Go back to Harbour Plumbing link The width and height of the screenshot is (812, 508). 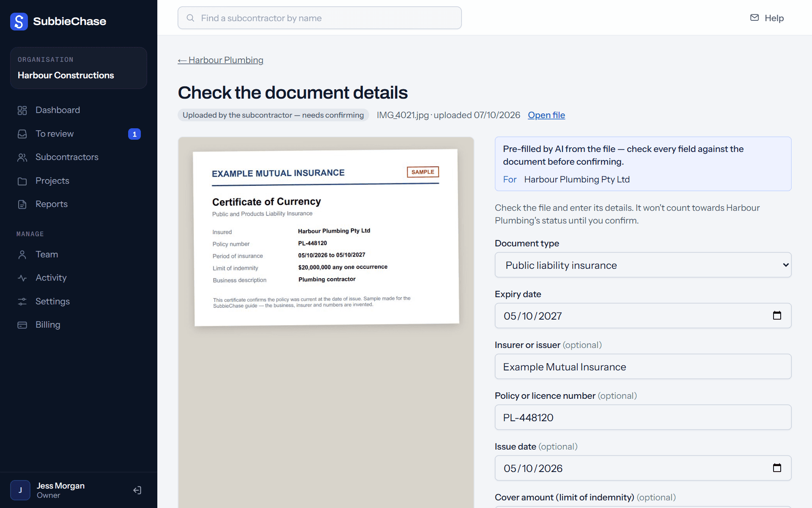(220, 60)
